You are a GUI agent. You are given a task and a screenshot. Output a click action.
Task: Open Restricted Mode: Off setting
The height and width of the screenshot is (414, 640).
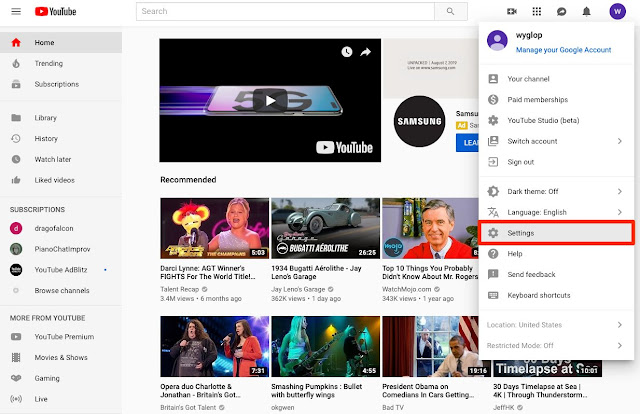click(556, 345)
